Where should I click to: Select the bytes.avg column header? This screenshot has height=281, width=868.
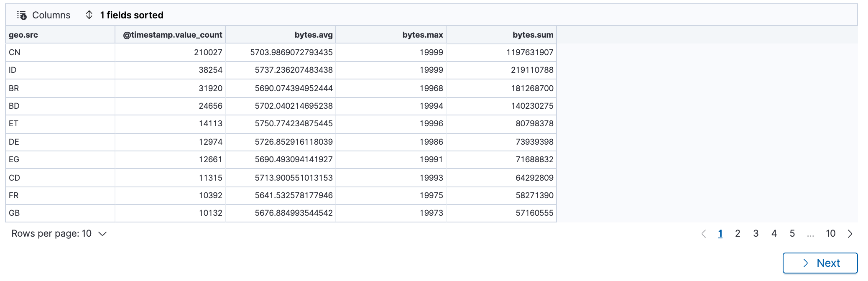[313, 35]
